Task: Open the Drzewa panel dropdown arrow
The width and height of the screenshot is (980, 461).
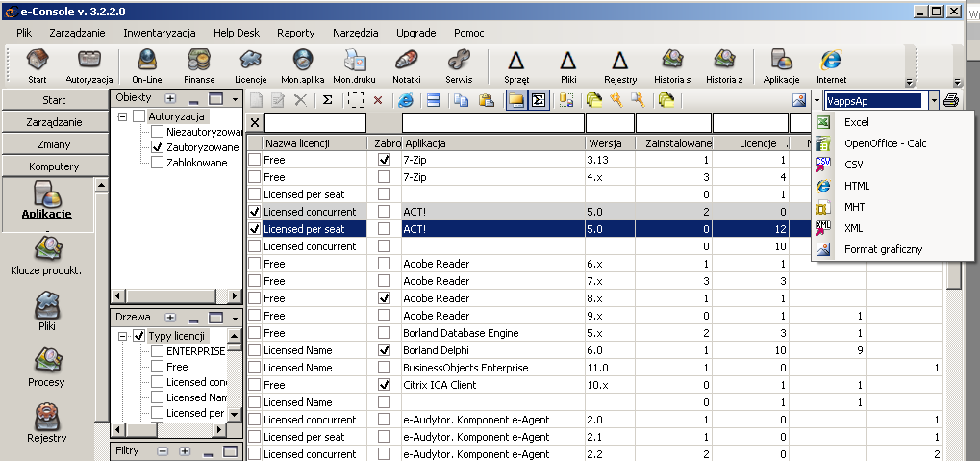Action: [235, 318]
